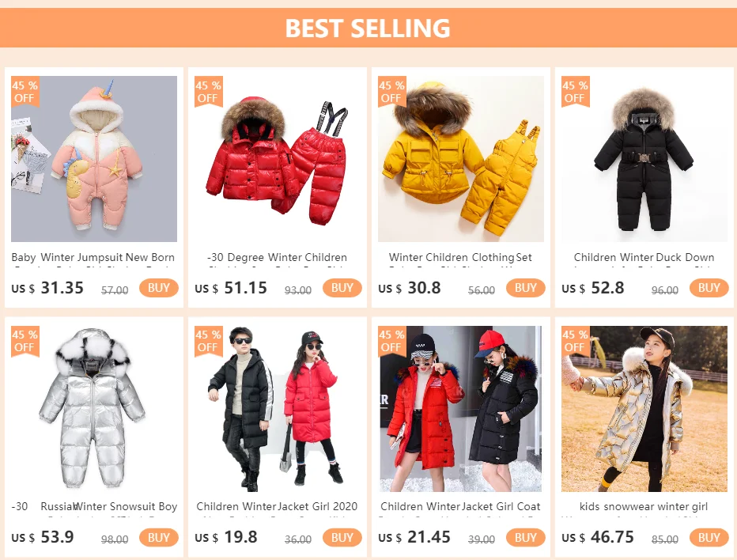Click BUY for the $53.9 silver snowsuit
737x560 pixels.
158,537
